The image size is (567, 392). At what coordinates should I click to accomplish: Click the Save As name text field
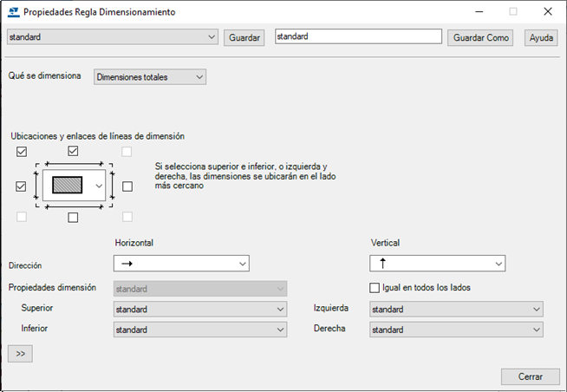point(358,37)
